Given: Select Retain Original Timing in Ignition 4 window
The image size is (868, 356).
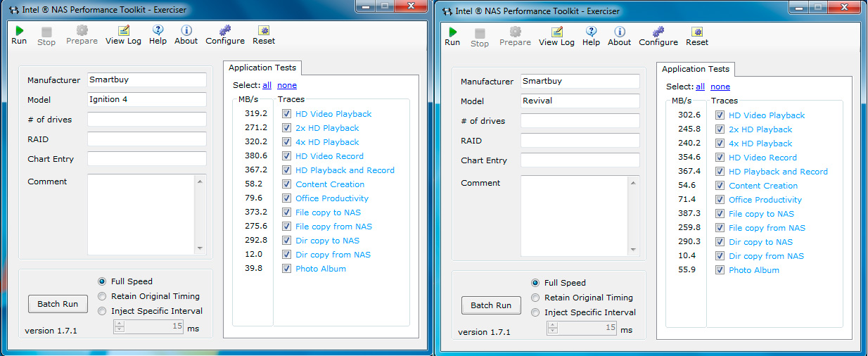Looking at the screenshot, I should click(x=103, y=296).
